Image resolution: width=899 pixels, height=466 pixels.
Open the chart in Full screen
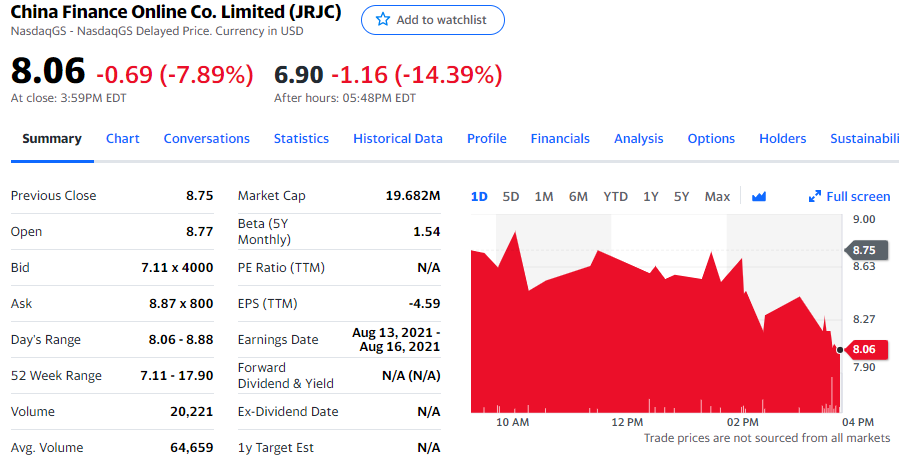pyautogui.click(x=850, y=197)
